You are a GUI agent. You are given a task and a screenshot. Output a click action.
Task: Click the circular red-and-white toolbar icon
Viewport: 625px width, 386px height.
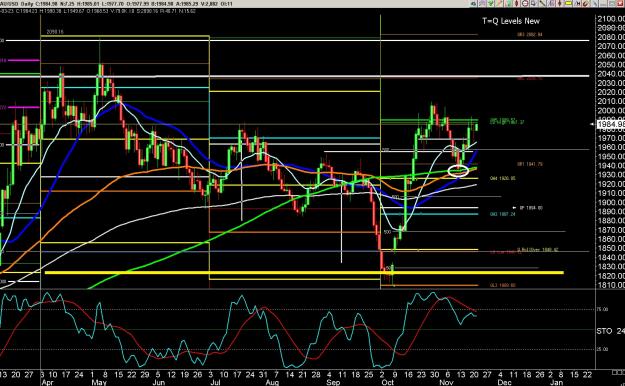(x=525, y=4)
